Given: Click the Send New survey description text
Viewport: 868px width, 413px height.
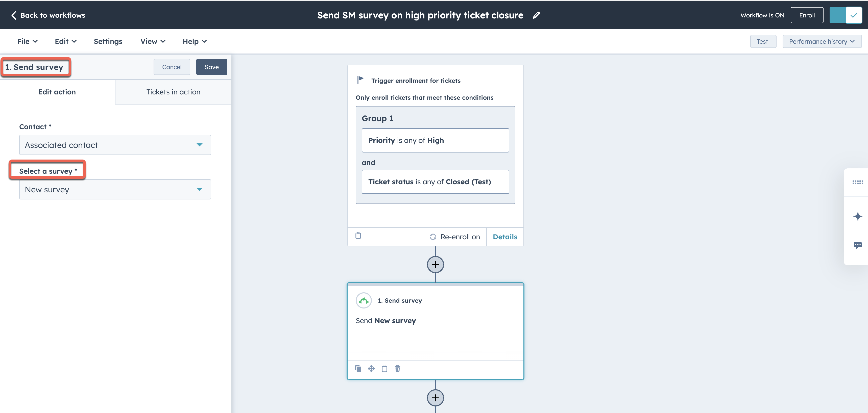Looking at the screenshot, I should (x=386, y=321).
